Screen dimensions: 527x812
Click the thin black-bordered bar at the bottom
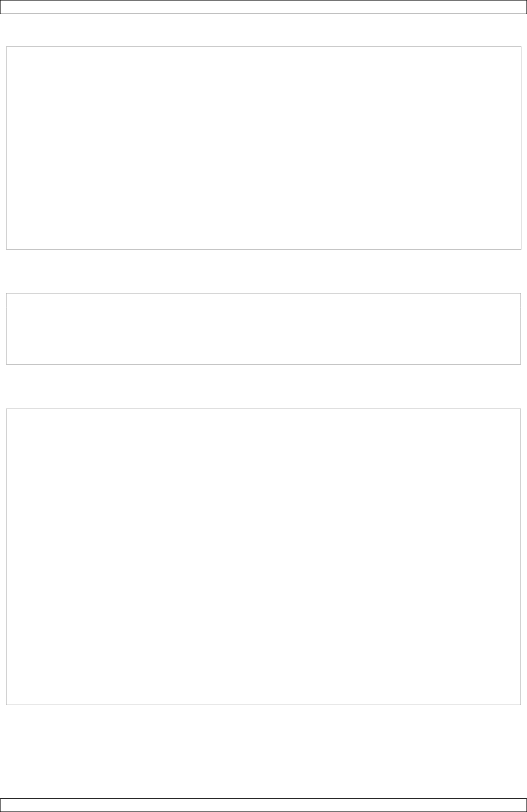click(263, 805)
